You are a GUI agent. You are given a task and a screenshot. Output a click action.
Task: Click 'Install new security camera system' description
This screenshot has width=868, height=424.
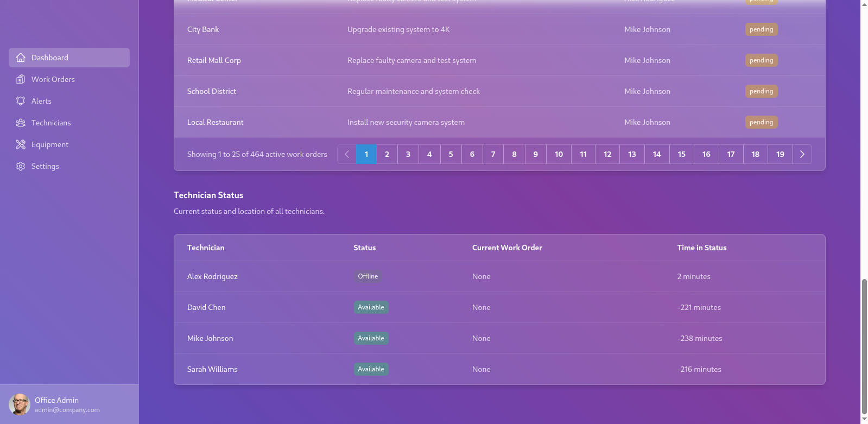tap(406, 122)
